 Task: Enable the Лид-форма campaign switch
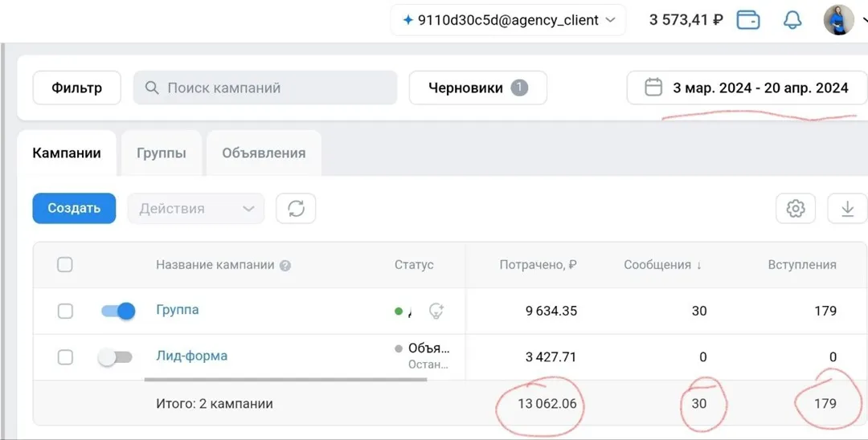tap(116, 357)
